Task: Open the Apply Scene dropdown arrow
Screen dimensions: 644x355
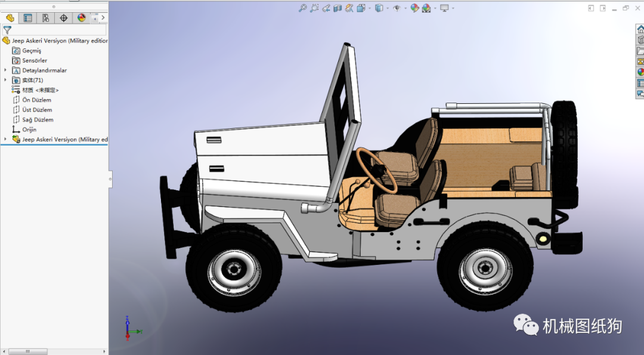Action: [x=435, y=8]
